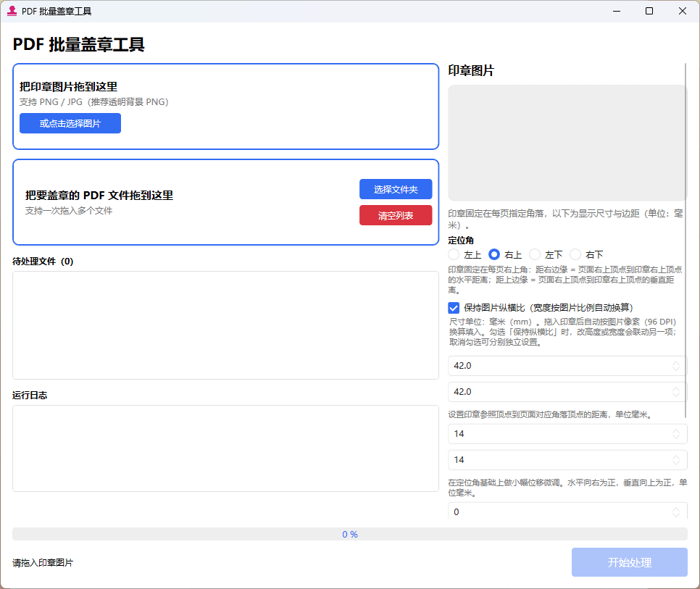Click the second 14 margin field

click(x=567, y=459)
